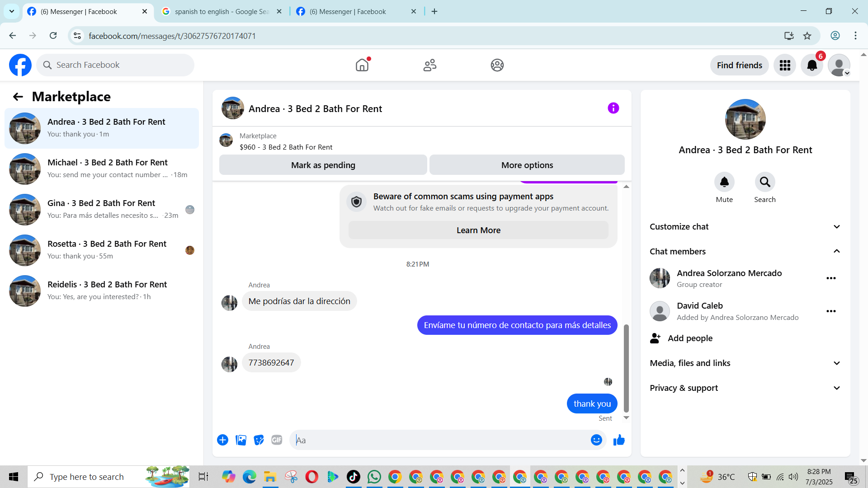Open more actions plus icon in composer
Viewport: 868px width, 488px height.
(x=222, y=440)
